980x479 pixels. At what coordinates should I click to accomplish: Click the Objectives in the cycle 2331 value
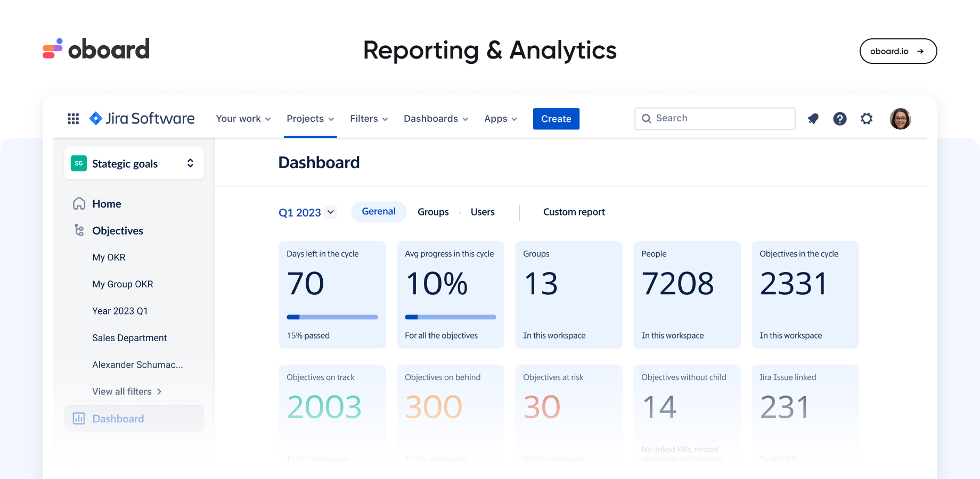(794, 284)
